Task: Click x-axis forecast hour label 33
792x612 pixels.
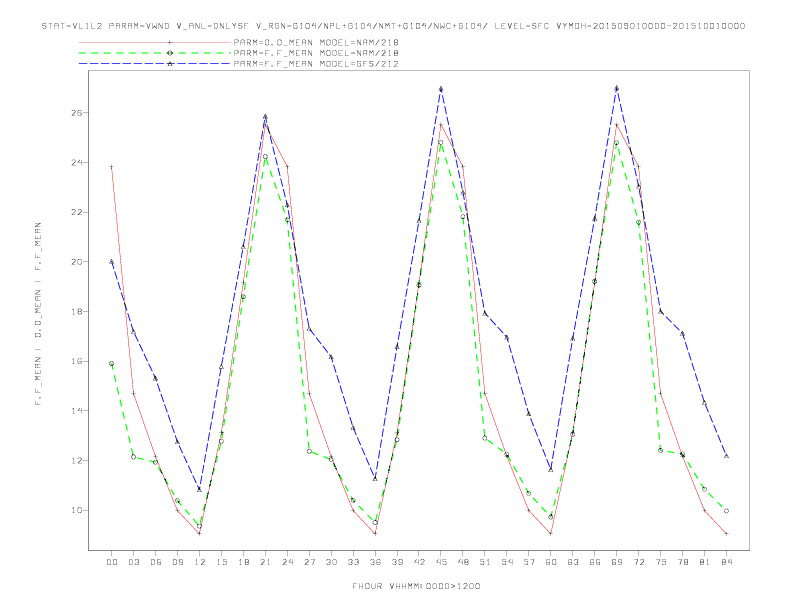Action: (353, 562)
